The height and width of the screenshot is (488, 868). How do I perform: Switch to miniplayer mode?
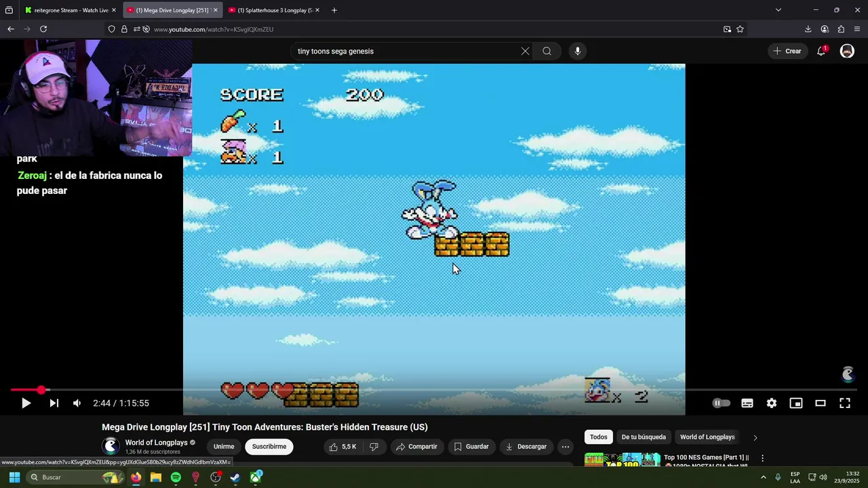click(x=796, y=403)
